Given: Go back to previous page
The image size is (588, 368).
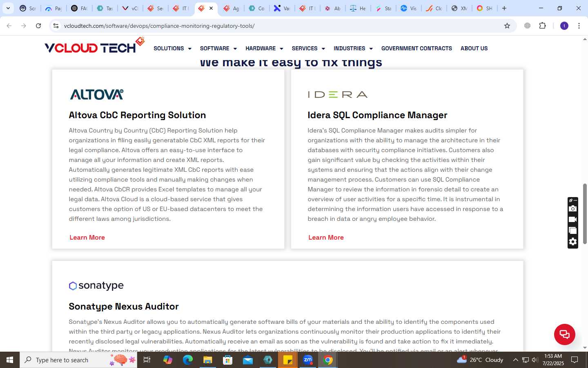Looking at the screenshot, I should pyautogui.click(x=9, y=26).
